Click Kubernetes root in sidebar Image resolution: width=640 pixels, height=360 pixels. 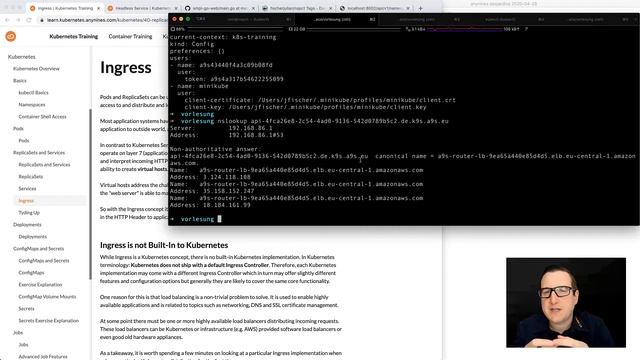[22, 57]
